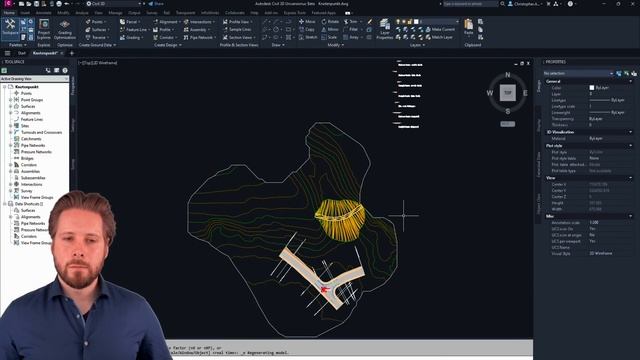Open the Start drawing tab
Viewport: 640px width, 360px height.
[x=22, y=53]
